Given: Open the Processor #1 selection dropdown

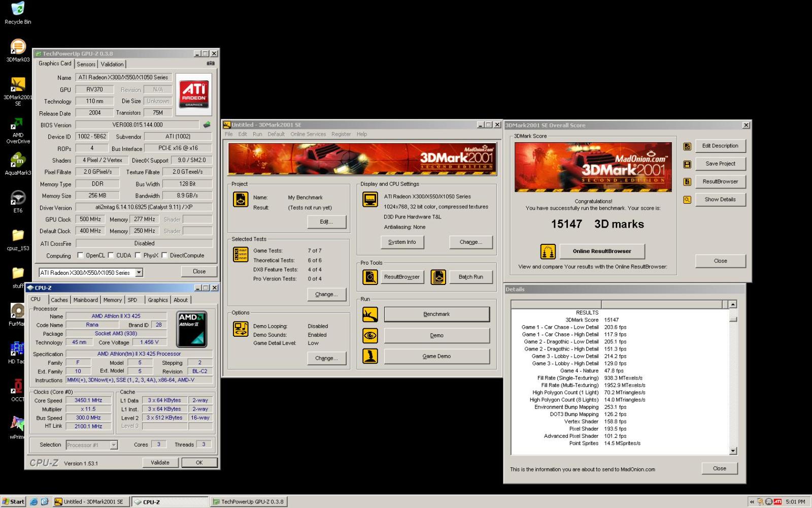Looking at the screenshot, I should coord(114,445).
